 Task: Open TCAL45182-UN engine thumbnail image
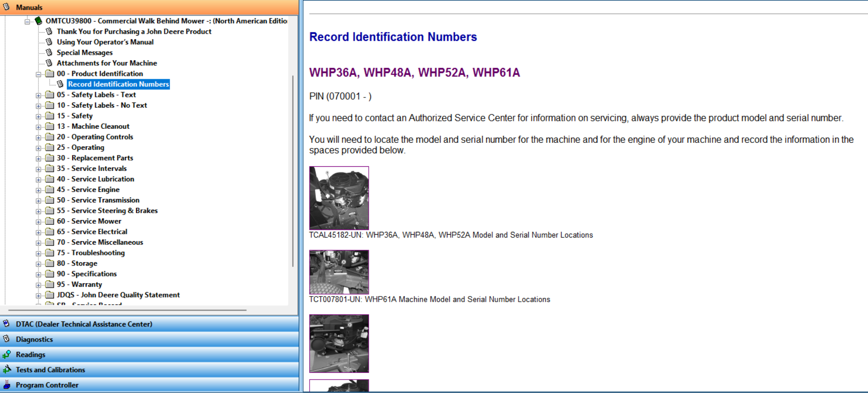click(339, 198)
